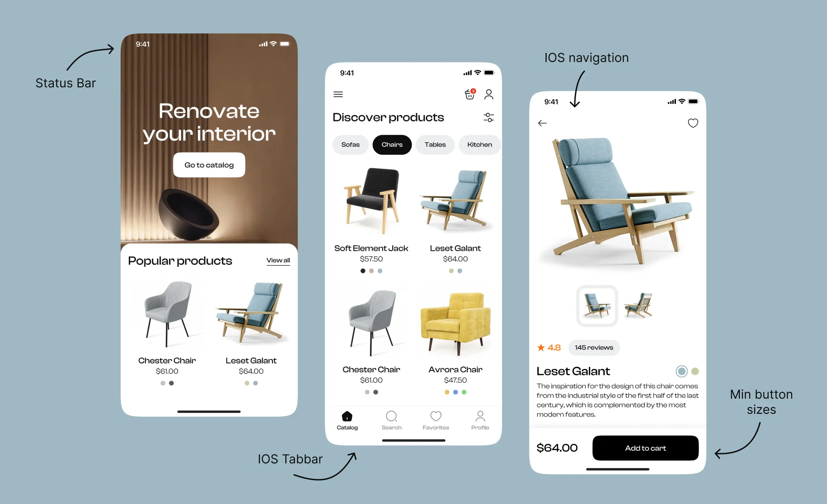Toggle green color variant for Leset Galant
Image resolution: width=827 pixels, height=504 pixels.
point(695,371)
